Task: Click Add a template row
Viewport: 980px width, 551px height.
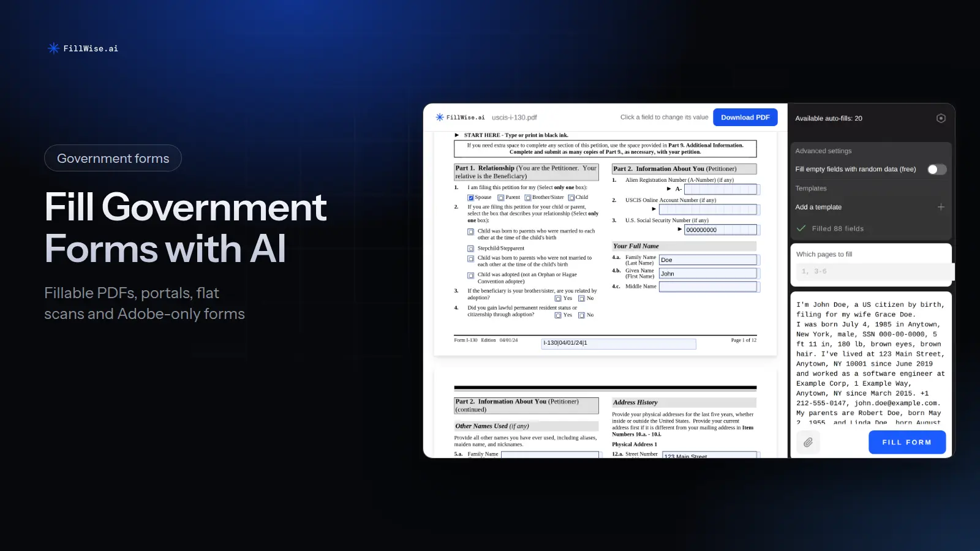Action: pos(870,207)
